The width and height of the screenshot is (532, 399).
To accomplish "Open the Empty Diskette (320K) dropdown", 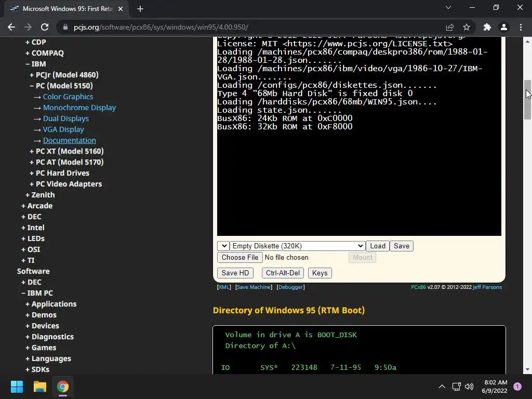I will coord(298,246).
